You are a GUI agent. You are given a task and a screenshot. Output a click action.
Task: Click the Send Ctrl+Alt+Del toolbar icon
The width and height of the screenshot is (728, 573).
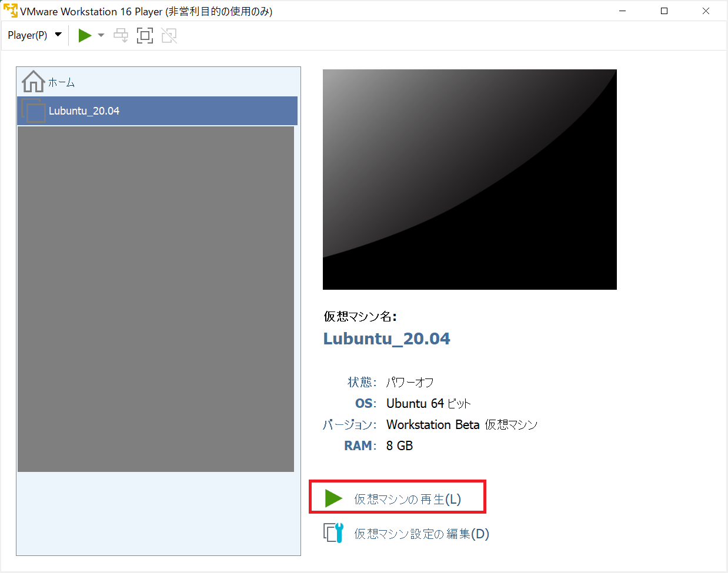[121, 35]
